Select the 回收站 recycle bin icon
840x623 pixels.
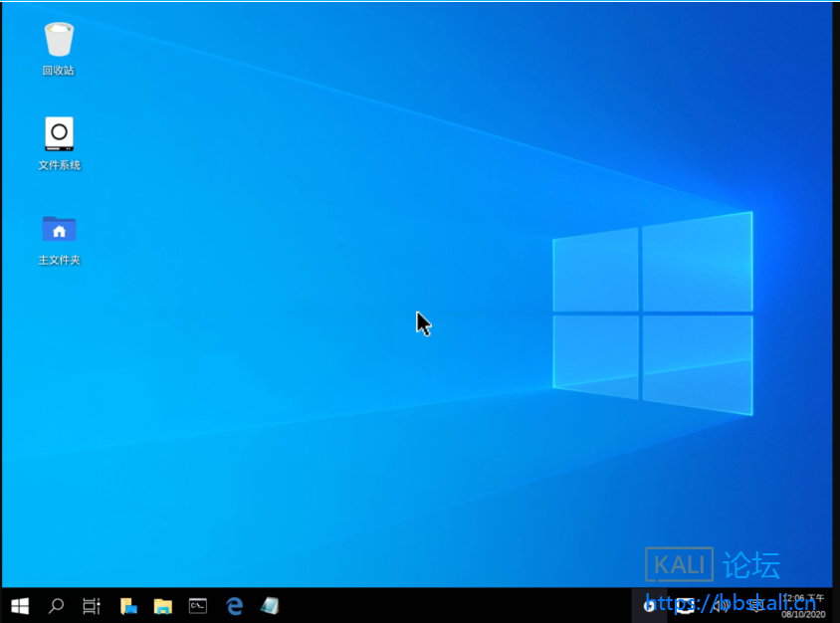point(59,40)
